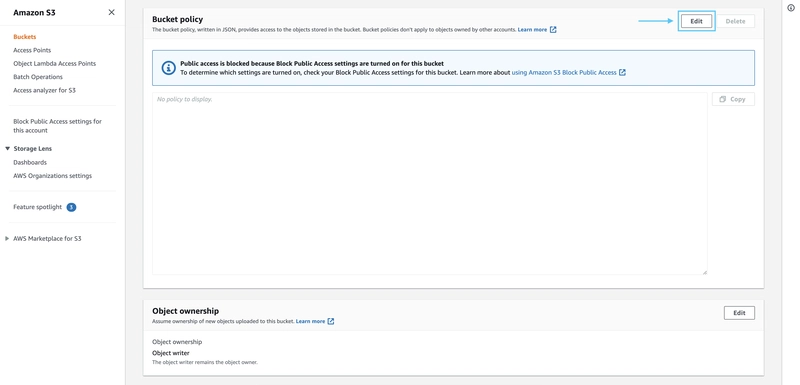The height and width of the screenshot is (385, 800).
Task: Click the Feature spotlight badge number
Action: click(71, 207)
